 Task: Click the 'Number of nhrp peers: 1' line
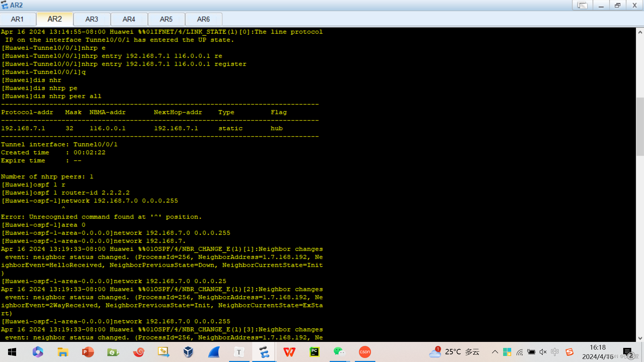[47, 177]
